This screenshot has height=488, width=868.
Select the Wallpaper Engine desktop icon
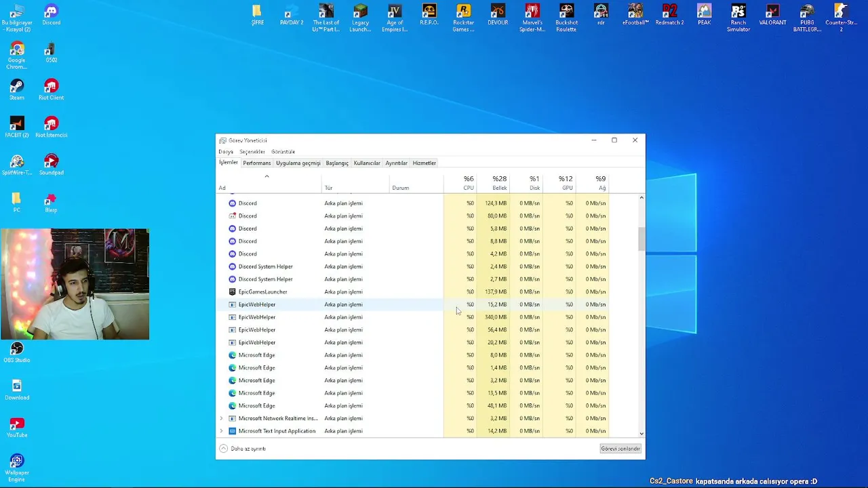click(17, 468)
